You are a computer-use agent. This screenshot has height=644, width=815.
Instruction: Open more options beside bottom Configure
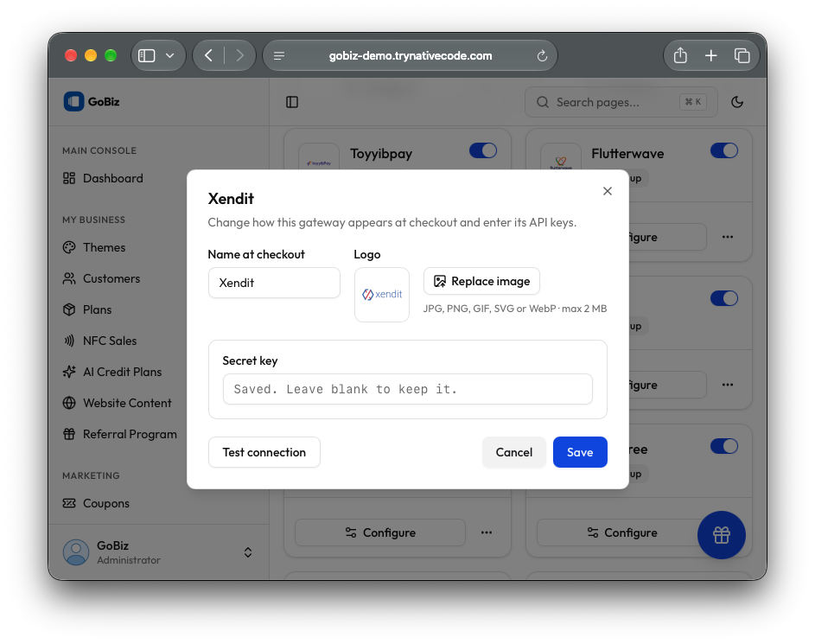point(487,532)
